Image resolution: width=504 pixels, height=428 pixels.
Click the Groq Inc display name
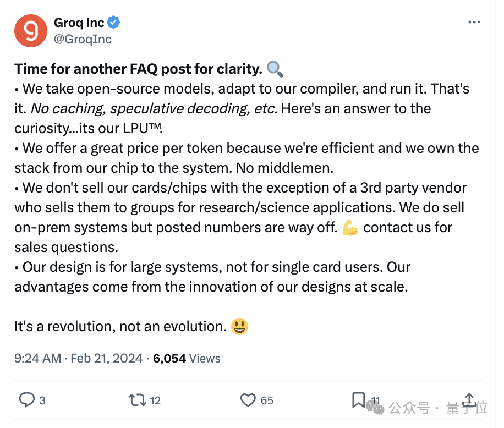[x=79, y=23]
